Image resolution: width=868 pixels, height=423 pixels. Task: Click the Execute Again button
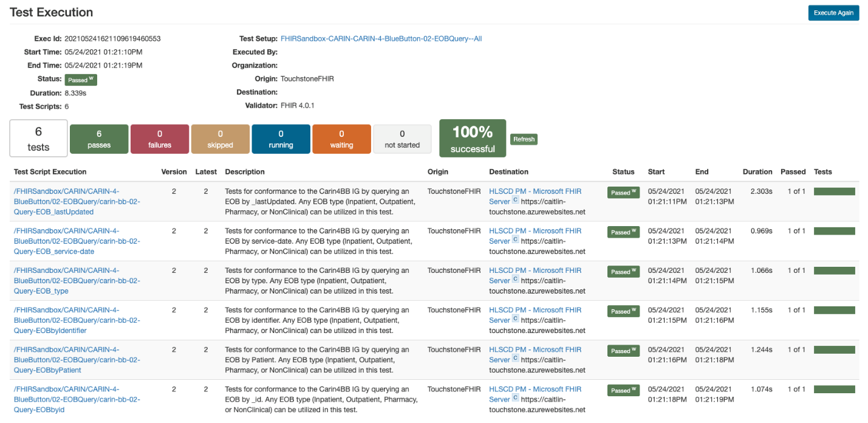click(x=833, y=12)
